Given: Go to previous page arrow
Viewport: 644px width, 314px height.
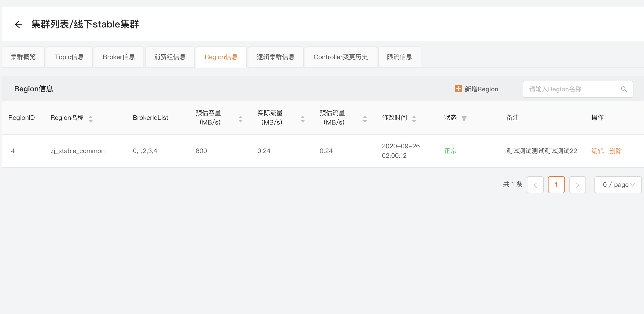Looking at the screenshot, I should (x=535, y=185).
